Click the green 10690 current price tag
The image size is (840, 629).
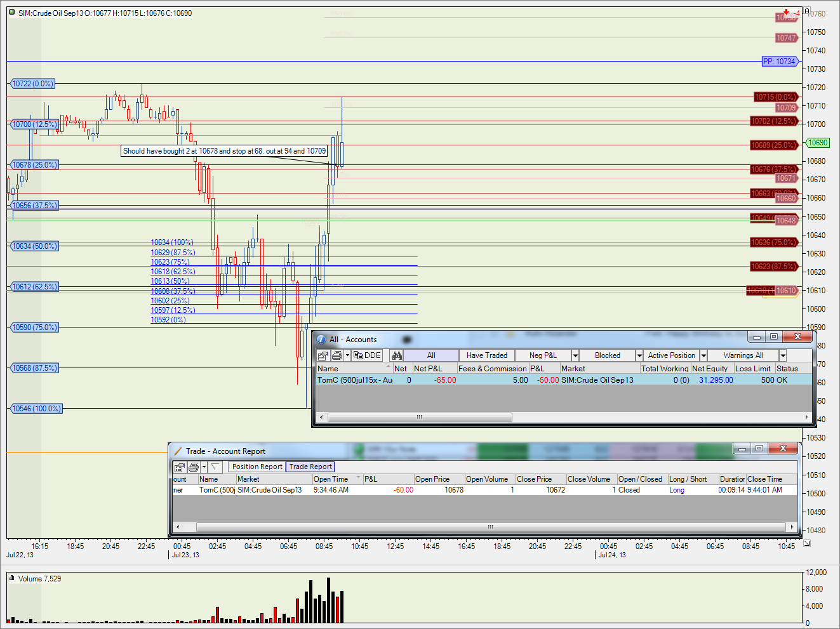pos(818,143)
